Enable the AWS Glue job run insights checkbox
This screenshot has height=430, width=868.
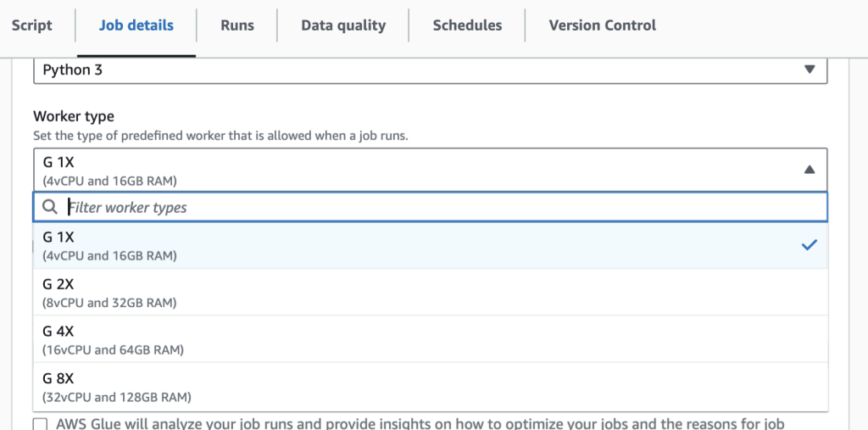40,424
